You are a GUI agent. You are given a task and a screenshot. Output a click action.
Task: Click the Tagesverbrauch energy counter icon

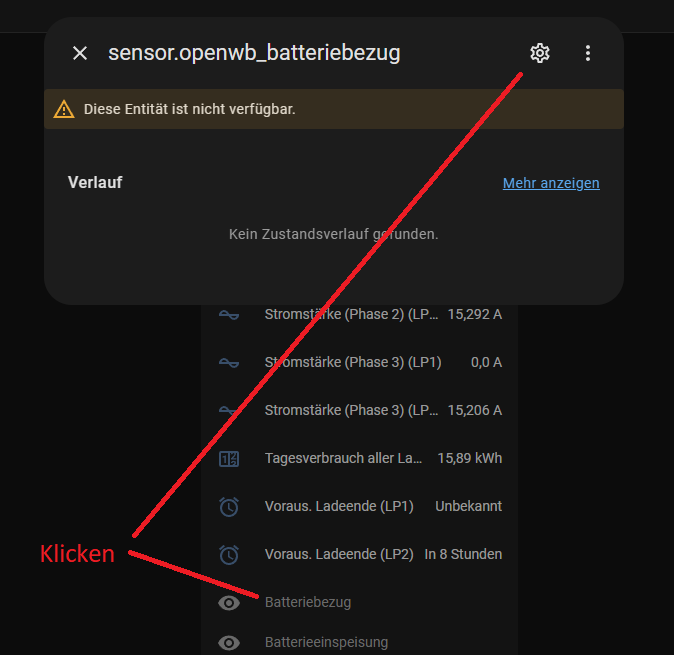[229, 459]
